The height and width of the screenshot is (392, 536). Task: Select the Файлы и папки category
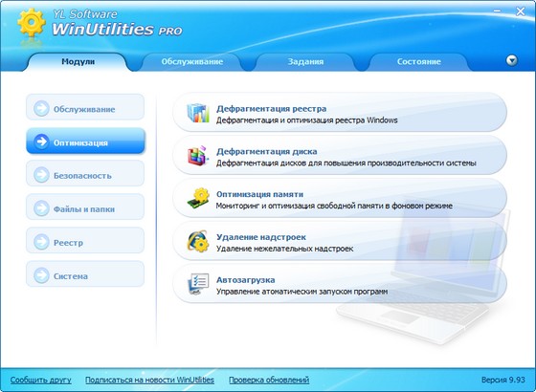tap(85, 208)
